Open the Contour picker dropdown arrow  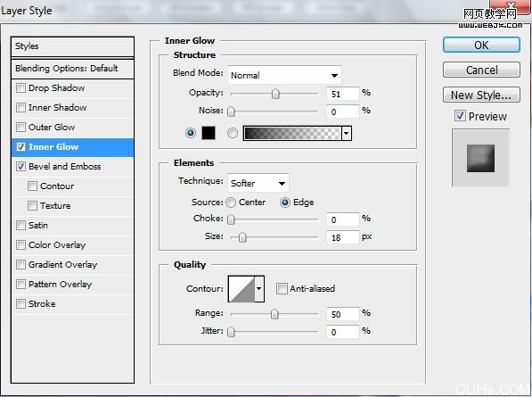pyautogui.click(x=259, y=289)
